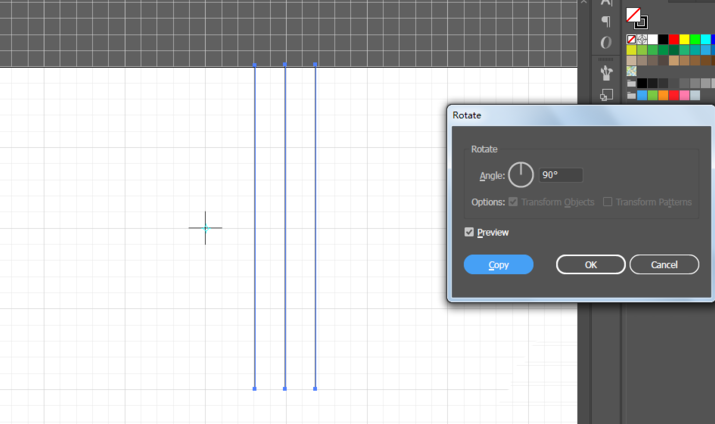The height and width of the screenshot is (424, 715).
Task: Pick the olive-yellow swatch starting second row
Action: pos(631,50)
